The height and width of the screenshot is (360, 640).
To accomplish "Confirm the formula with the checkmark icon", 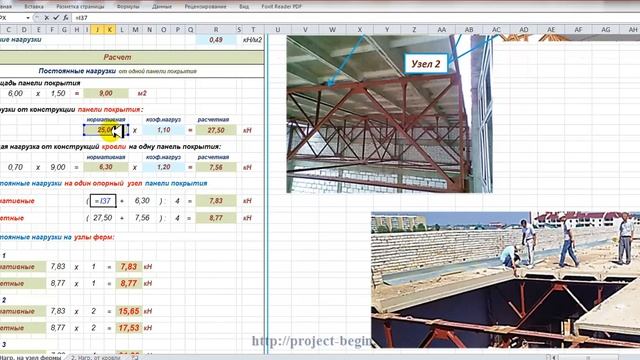I will tap(56, 18).
